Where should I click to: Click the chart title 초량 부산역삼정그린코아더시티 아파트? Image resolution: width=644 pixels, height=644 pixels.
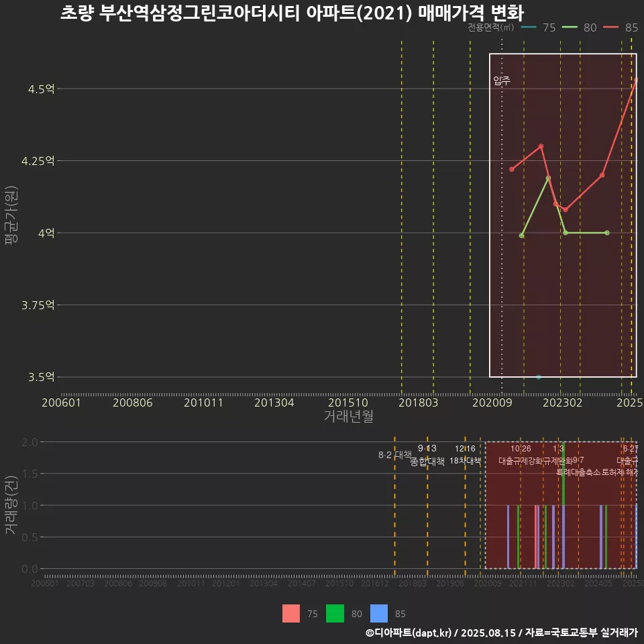click(x=292, y=13)
